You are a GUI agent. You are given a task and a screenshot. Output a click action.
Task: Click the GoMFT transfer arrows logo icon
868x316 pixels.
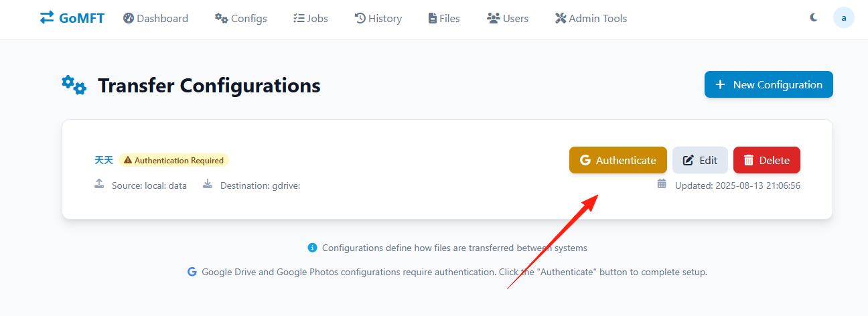coord(47,18)
